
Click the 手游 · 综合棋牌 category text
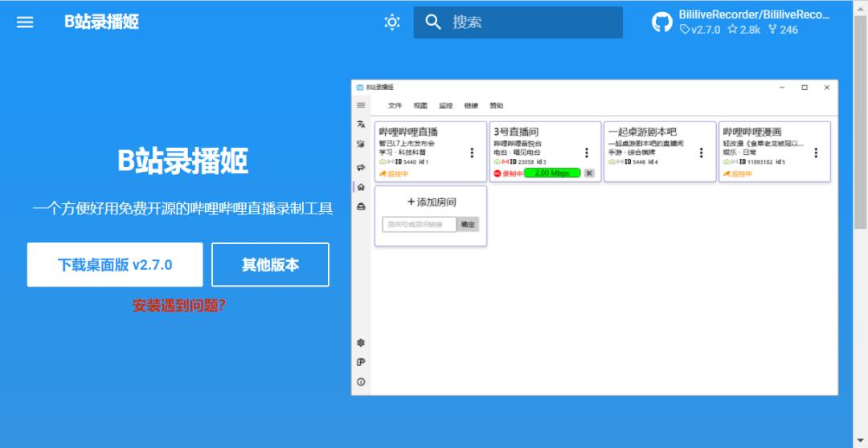tap(631, 152)
